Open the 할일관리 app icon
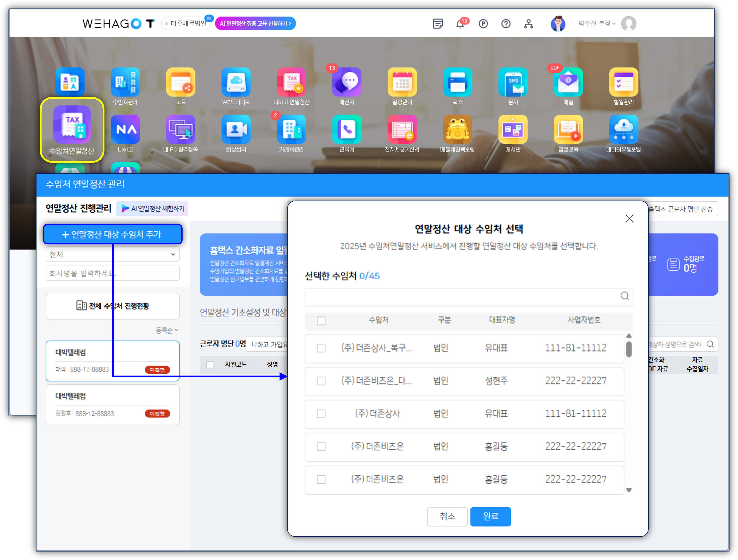This screenshot has width=738, height=560. (x=624, y=82)
